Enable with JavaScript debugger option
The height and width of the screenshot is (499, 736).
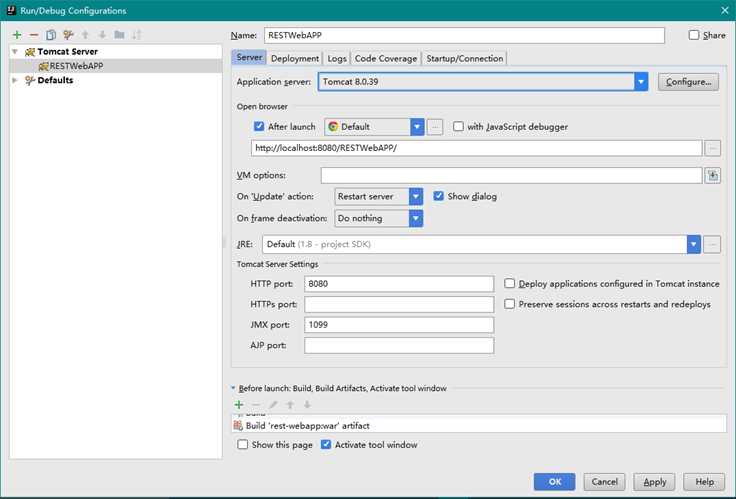click(459, 127)
